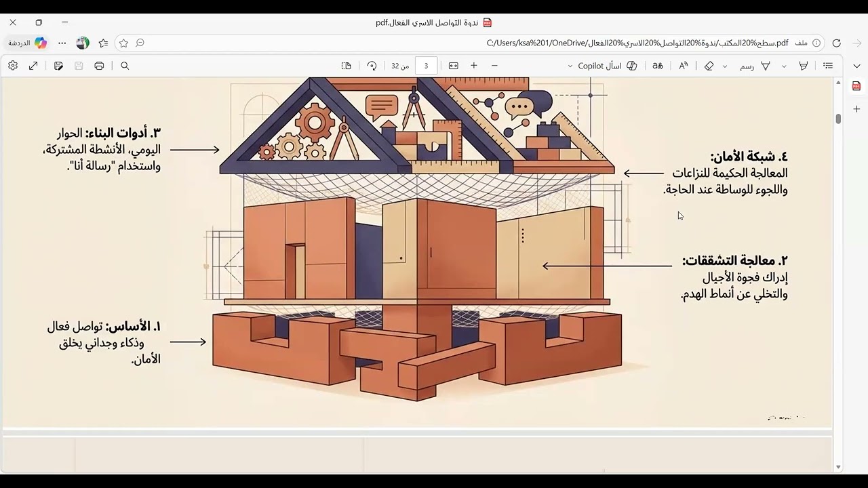Click the line "والتخلي عن أنماط الهدم"
This screenshot has height=488, width=868.
click(734, 294)
